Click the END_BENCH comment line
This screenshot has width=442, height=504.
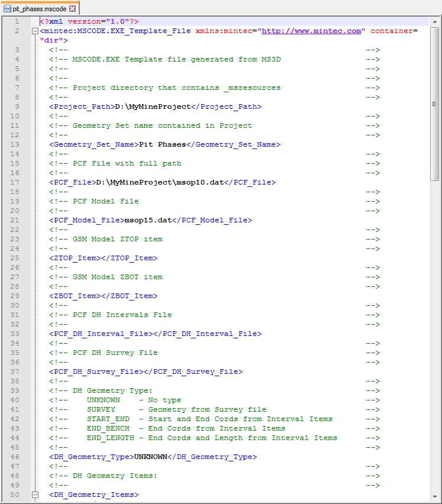click(x=186, y=429)
